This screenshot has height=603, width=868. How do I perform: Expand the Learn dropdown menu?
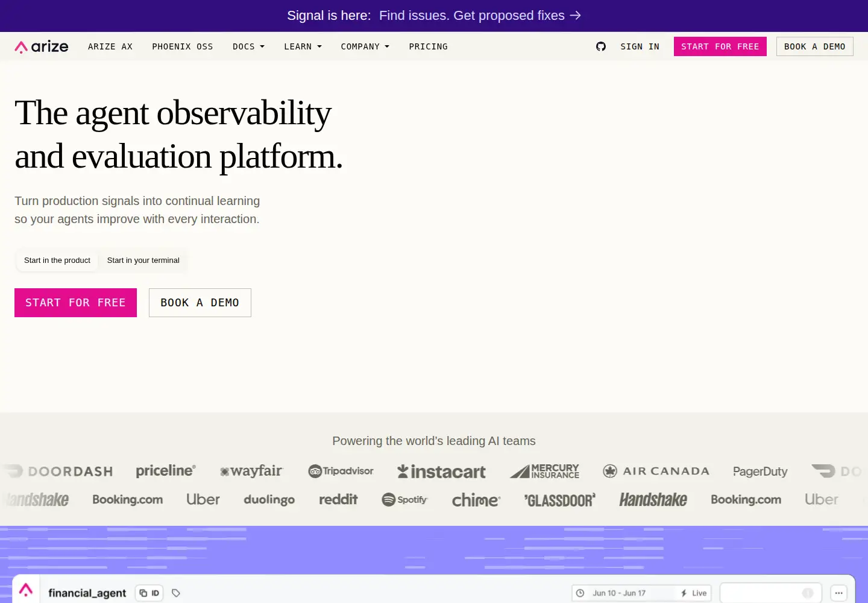303,46
